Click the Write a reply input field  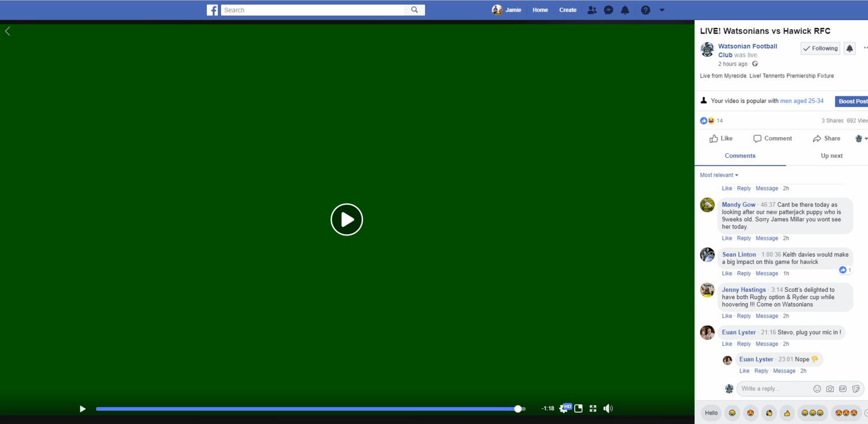[x=775, y=389]
